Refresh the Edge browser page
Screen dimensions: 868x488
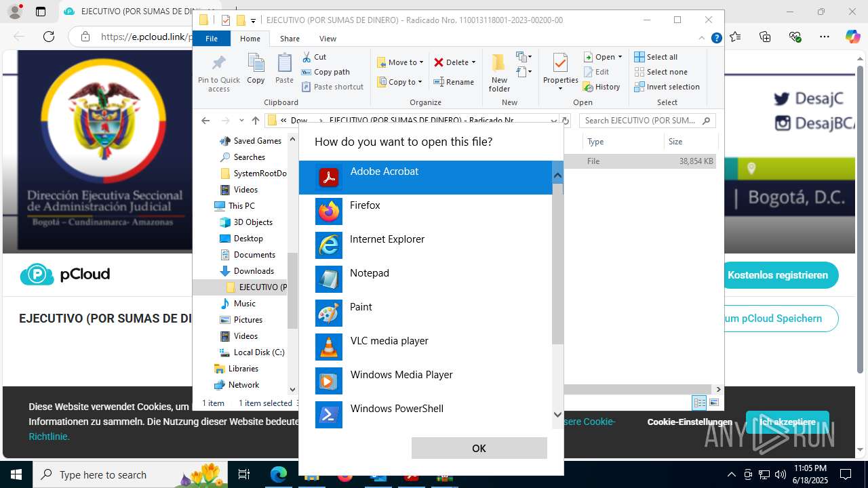tap(49, 37)
